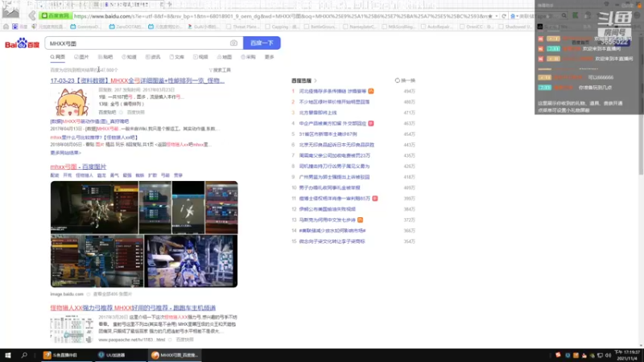Switch to the 贴吧 tieba tab
This screenshot has height=362, width=644.
point(105,57)
